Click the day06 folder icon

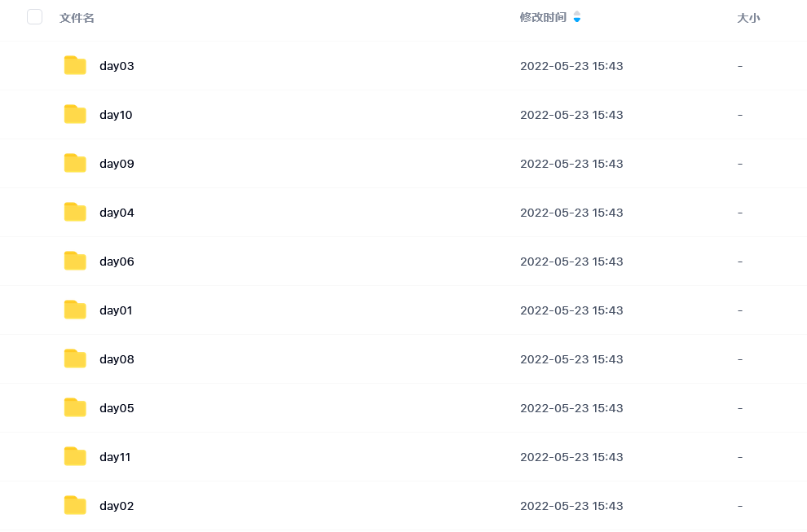[75, 261]
